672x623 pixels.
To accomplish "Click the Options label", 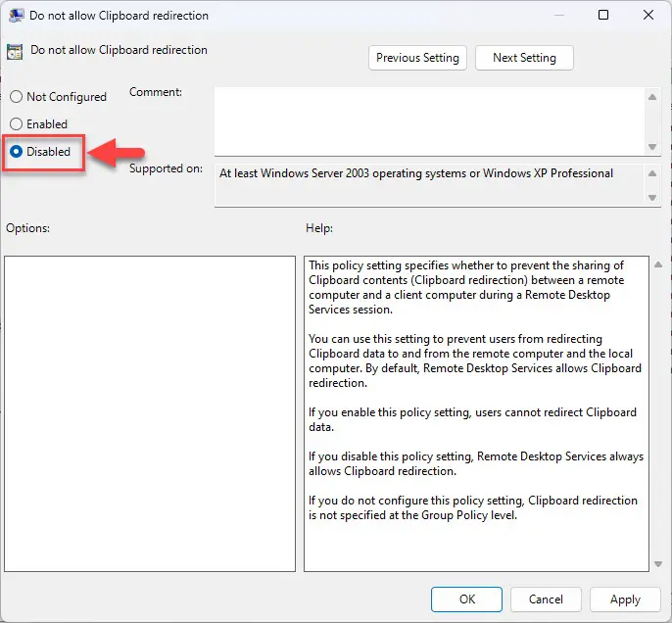I will coord(27,228).
